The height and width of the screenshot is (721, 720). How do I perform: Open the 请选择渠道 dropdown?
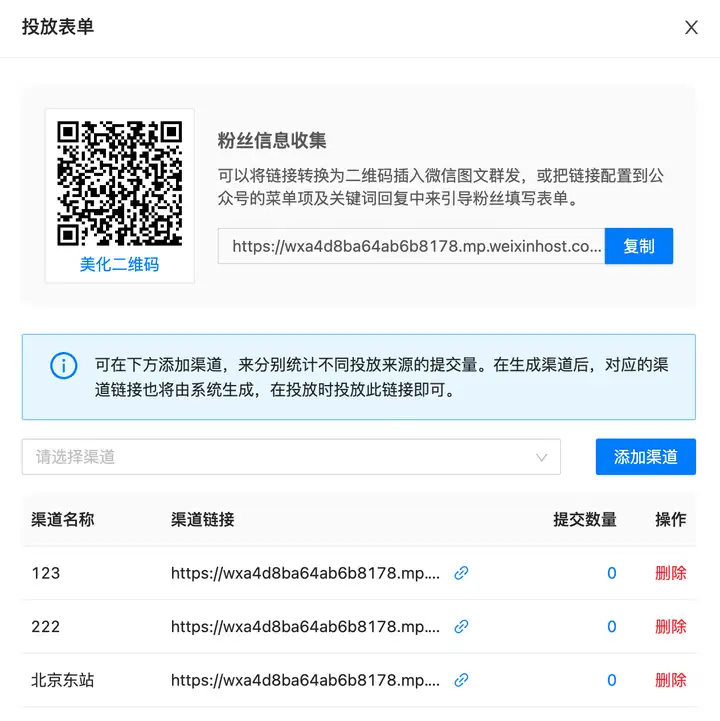pyautogui.click(x=291, y=457)
